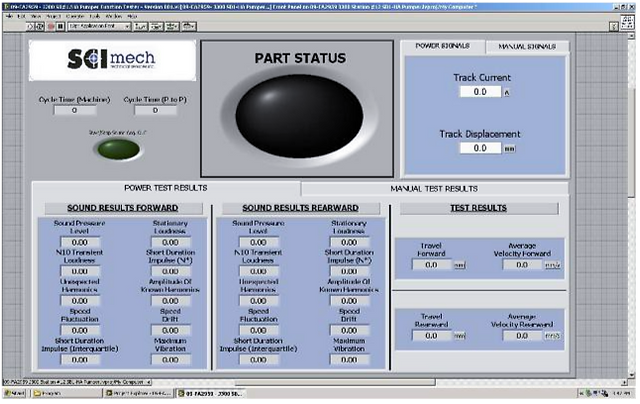
Task: Click the SOUND RESULTS FORWARD header
Action: (123, 208)
